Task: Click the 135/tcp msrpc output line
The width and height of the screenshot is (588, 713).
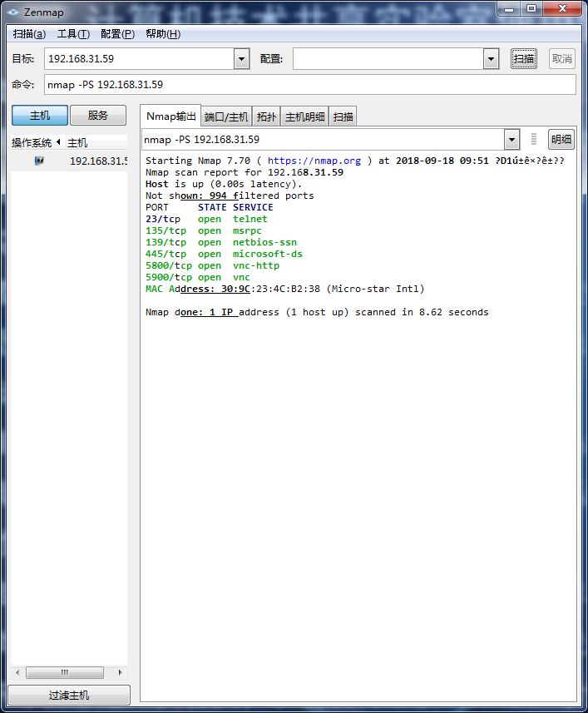Action: tap(204, 230)
